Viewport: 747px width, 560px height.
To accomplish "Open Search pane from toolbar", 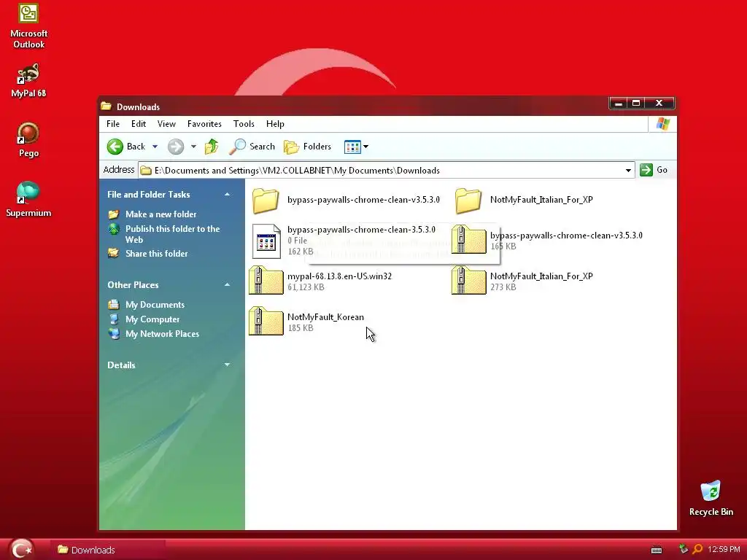I will tap(252, 147).
